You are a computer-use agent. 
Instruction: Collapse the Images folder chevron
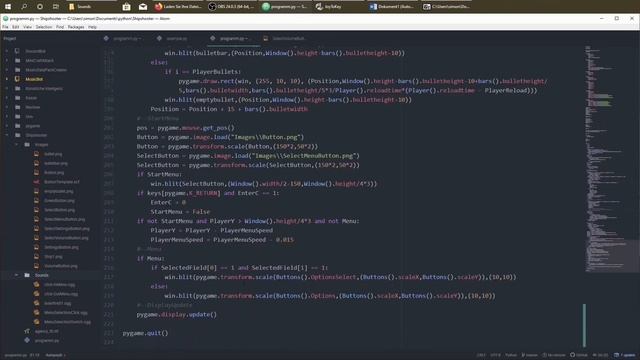pos(16,144)
